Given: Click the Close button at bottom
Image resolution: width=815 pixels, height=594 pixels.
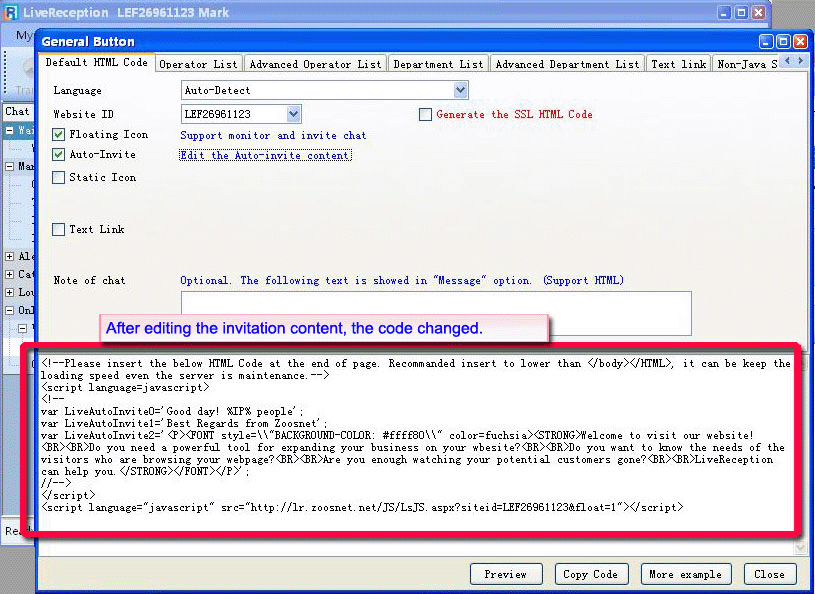Looking at the screenshot, I should pyautogui.click(x=769, y=574).
